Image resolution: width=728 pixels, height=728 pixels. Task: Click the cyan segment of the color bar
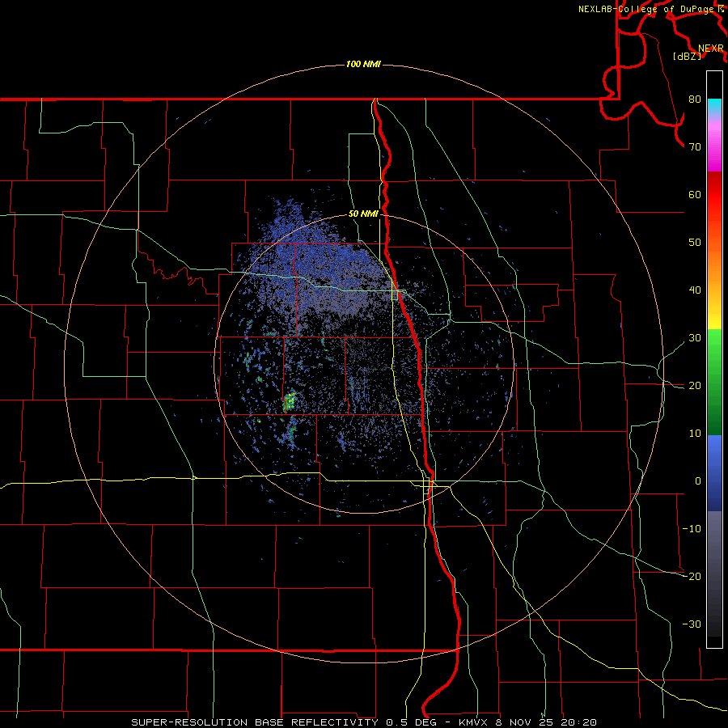tap(714, 107)
